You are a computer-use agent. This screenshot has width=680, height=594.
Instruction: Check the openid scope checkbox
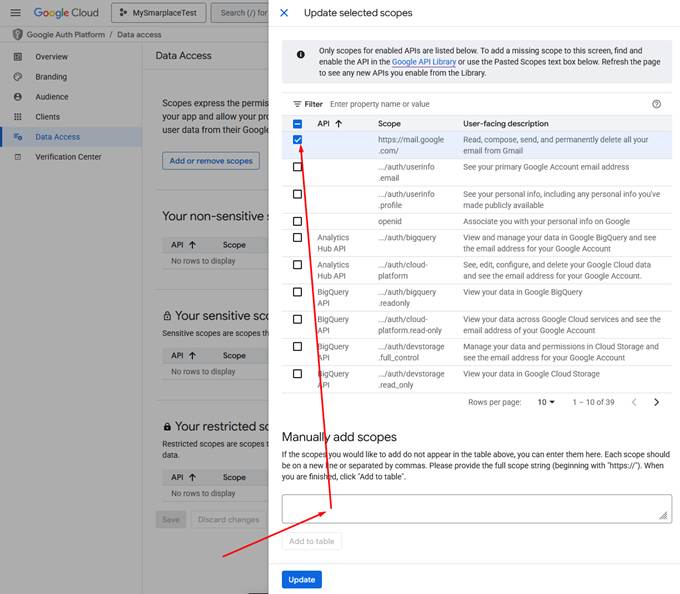pyautogui.click(x=298, y=222)
